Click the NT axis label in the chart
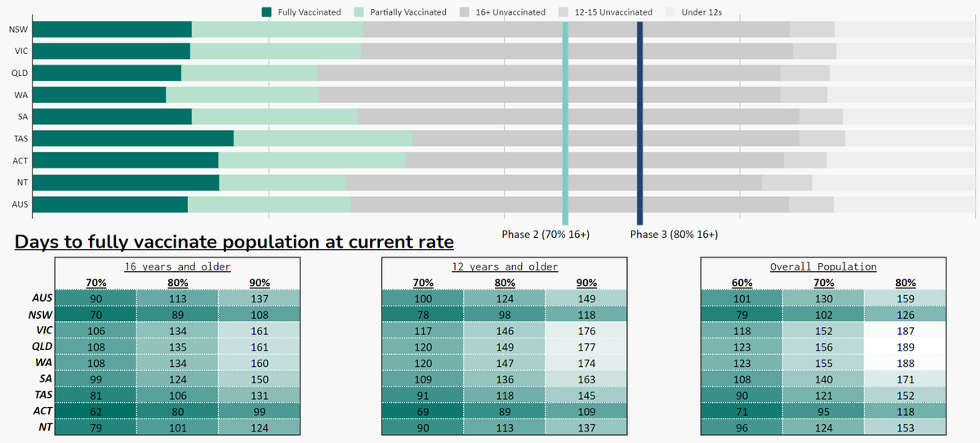980x443 pixels. (x=22, y=182)
